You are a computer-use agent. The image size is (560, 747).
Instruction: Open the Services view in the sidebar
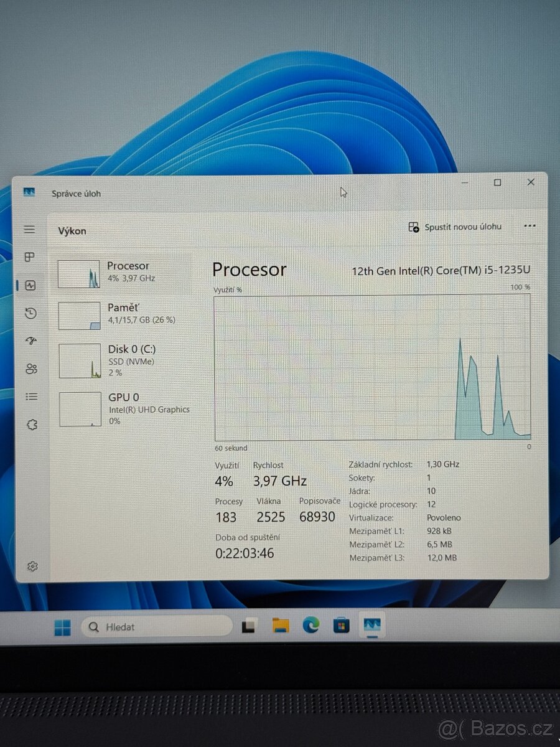coord(30,425)
